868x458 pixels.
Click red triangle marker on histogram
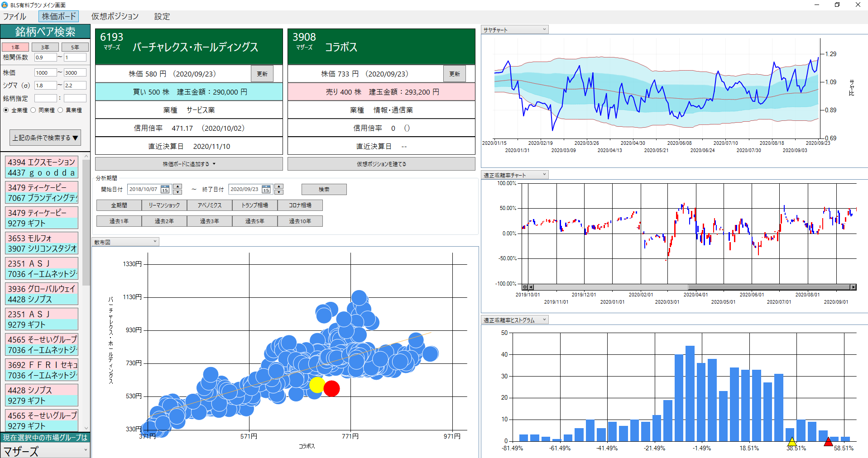828,442
